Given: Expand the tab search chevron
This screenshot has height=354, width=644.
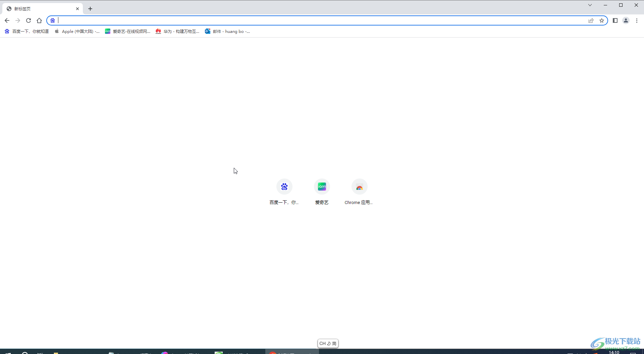Looking at the screenshot, I should point(590,5).
